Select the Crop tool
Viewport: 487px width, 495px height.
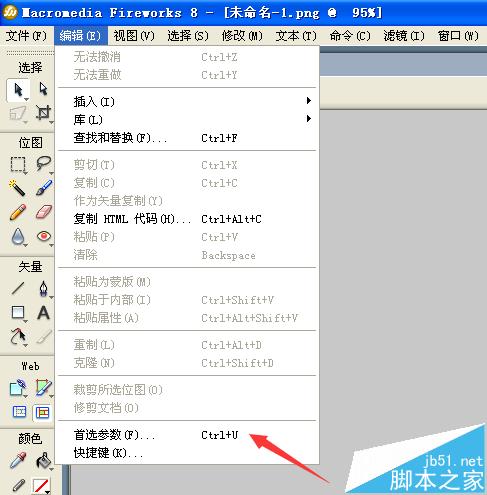click(x=43, y=113)
